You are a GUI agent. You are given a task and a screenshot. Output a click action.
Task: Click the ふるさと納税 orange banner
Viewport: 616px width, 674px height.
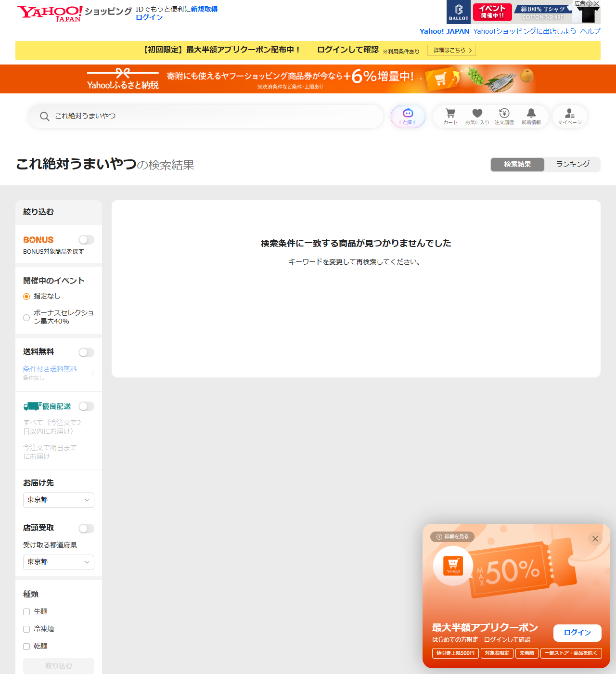tap(308, 79)
